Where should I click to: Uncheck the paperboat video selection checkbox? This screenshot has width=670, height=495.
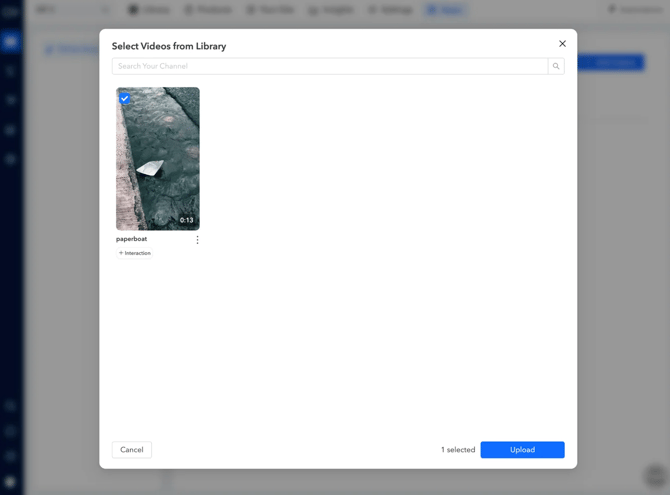[x=125, y=98]
